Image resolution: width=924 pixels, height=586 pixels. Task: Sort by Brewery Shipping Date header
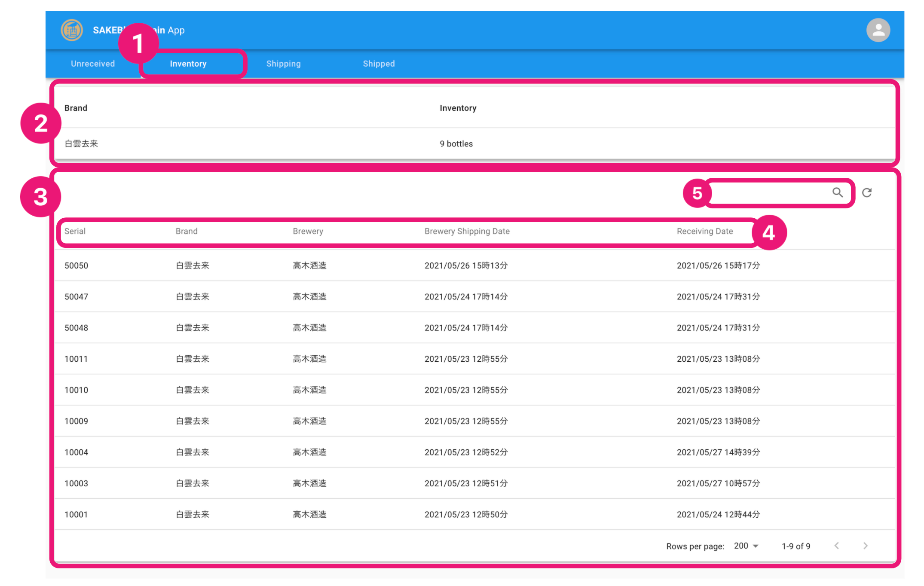(x=467, y=231)
